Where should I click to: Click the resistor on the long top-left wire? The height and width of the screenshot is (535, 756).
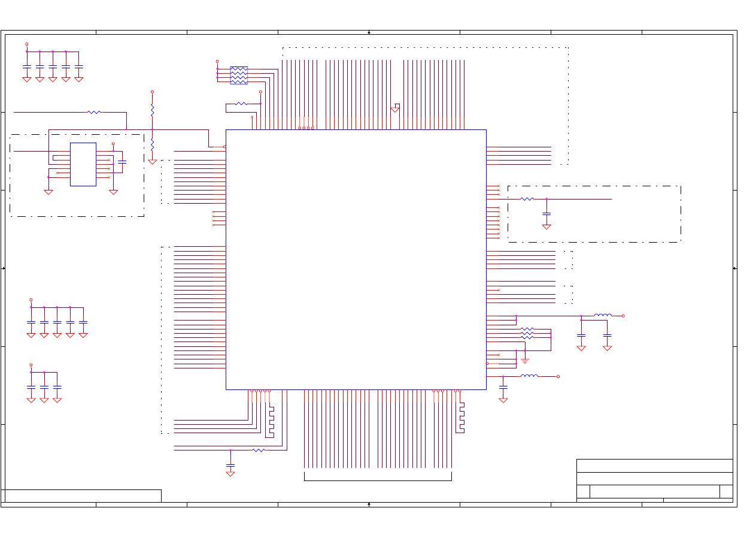(x=94, y=112)
